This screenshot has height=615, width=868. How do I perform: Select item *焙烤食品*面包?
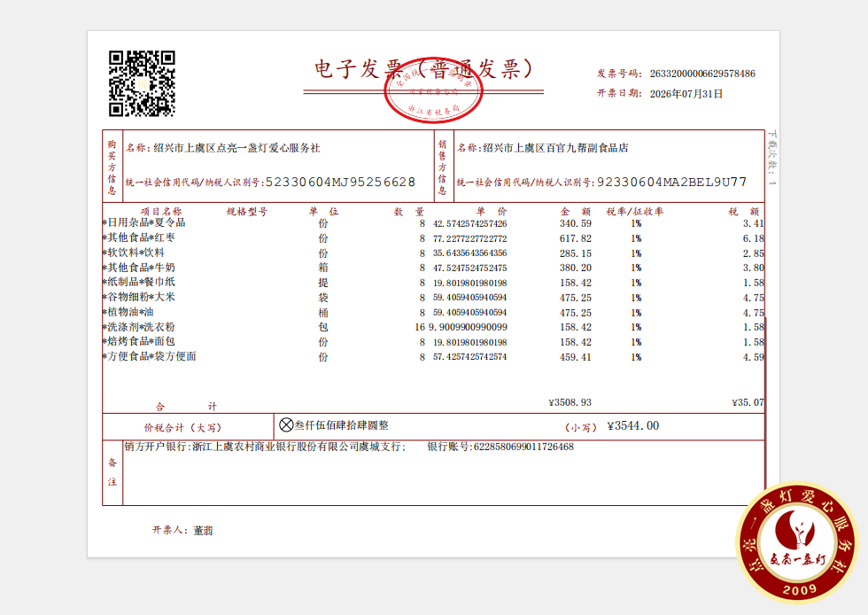tap(139, 341)
